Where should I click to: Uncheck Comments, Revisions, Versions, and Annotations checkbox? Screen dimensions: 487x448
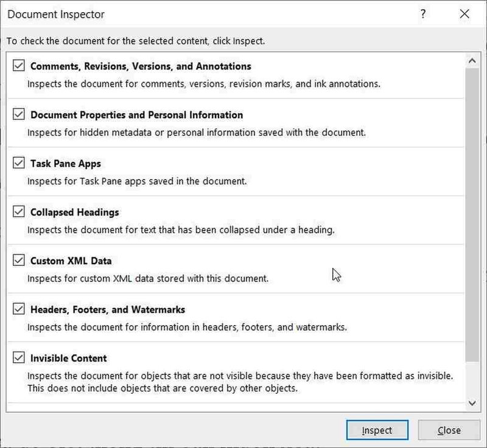pyautogui.click(x=18, y=66)
